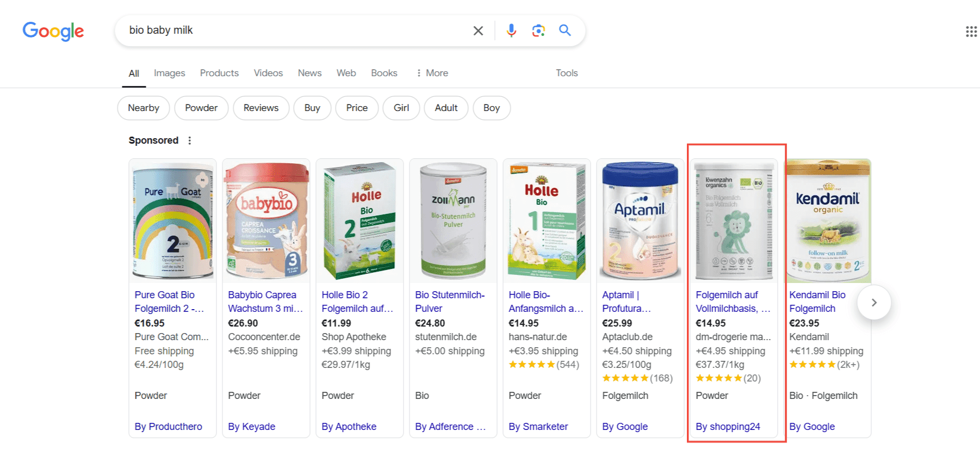The height and width of the screenshot is (449, 980).
Task: Switch to the Books tab
Action: click(384, 73)
